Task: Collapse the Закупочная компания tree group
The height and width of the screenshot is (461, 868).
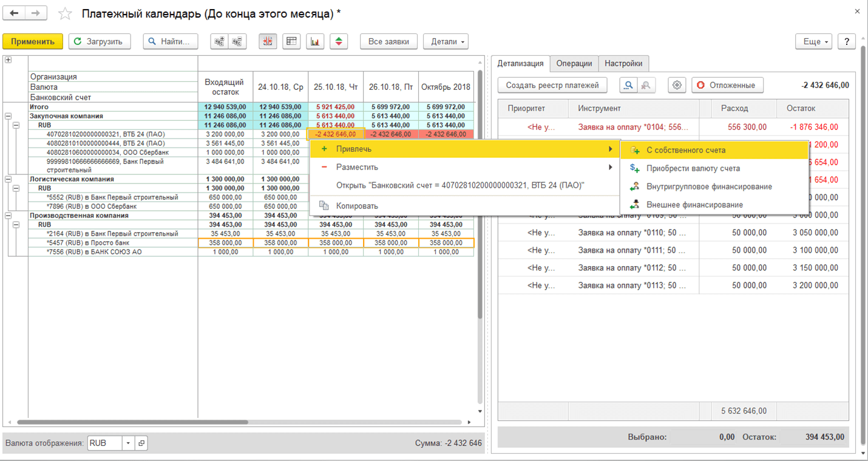Action: click(x=8, y=116)
